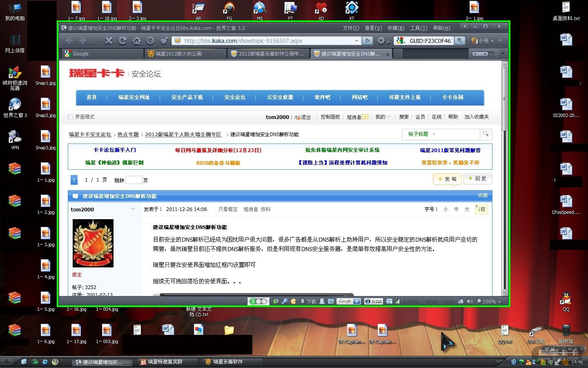This screenshot has height=368, width=588.
Task: Click the browser Home icon
Action: (x=137, y=40)
